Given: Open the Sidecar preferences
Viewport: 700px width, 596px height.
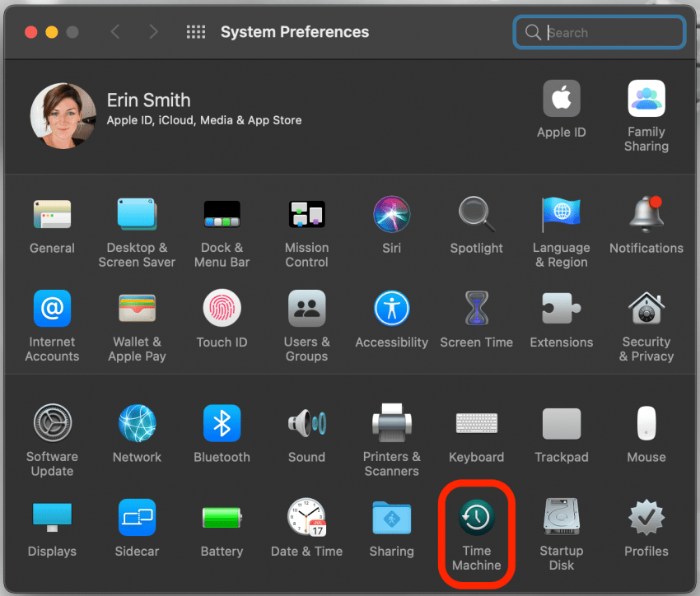Looking at the screenshot, I should [137, 518].
